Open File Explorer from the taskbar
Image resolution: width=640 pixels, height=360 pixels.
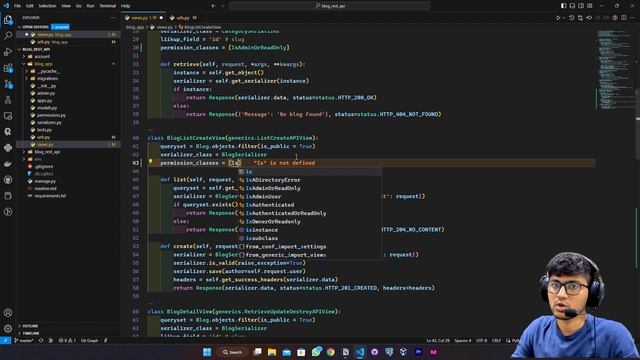click(272, 352)
